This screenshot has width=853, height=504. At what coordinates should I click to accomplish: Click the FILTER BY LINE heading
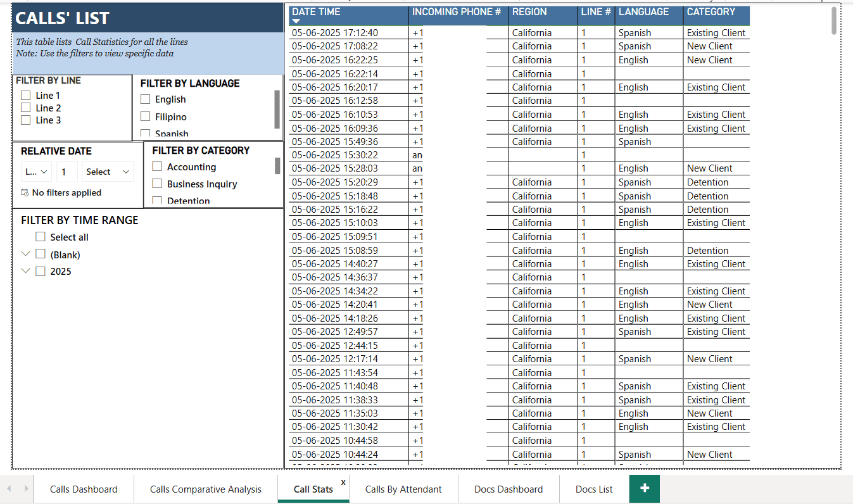[x=48, y=80]
